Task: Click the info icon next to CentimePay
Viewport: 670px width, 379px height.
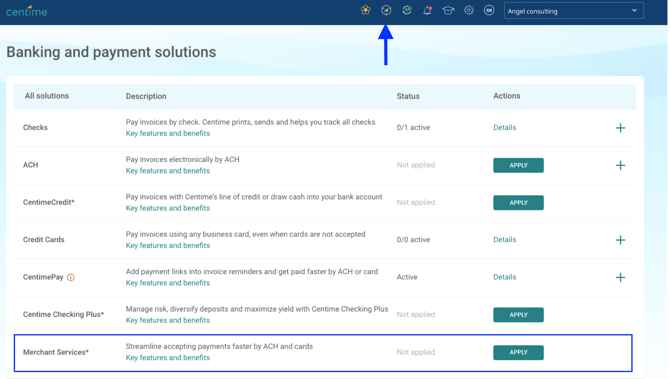Action: coord(71,277)
